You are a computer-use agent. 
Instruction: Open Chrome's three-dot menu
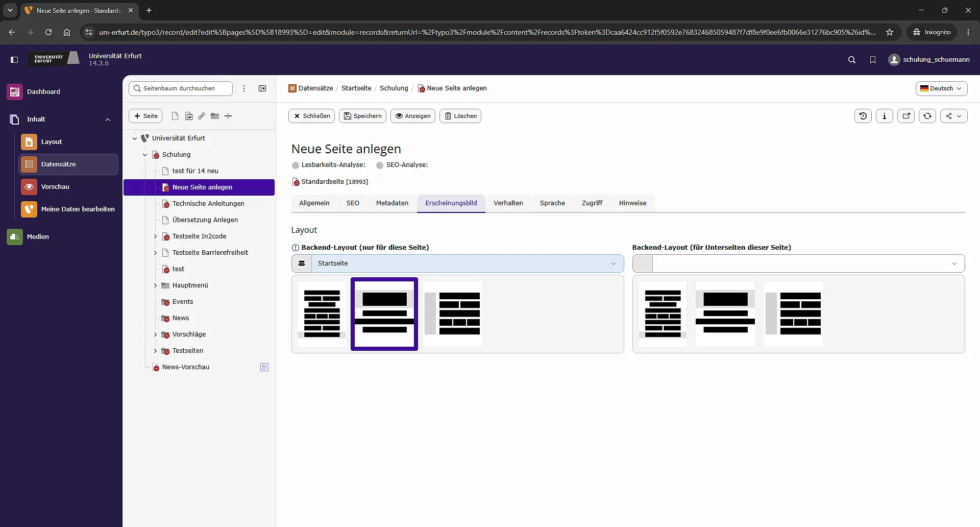click(x=968, y=32)
